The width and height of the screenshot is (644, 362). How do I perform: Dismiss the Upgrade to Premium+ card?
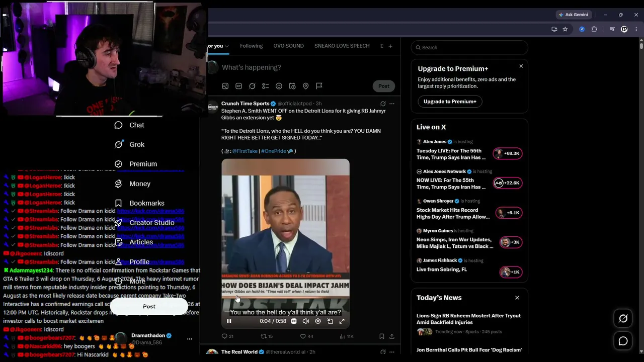[521, 66]
